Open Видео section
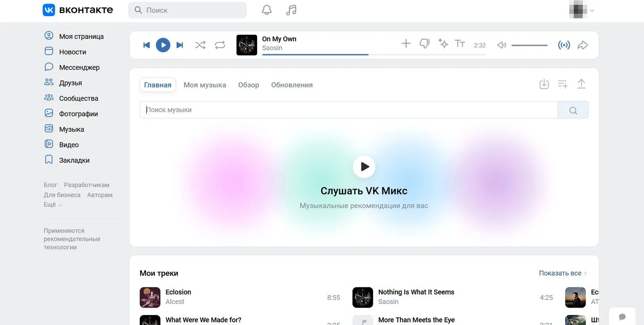This screenshot has height=325, width=644. pyautogui.click(x=61, y=145)
